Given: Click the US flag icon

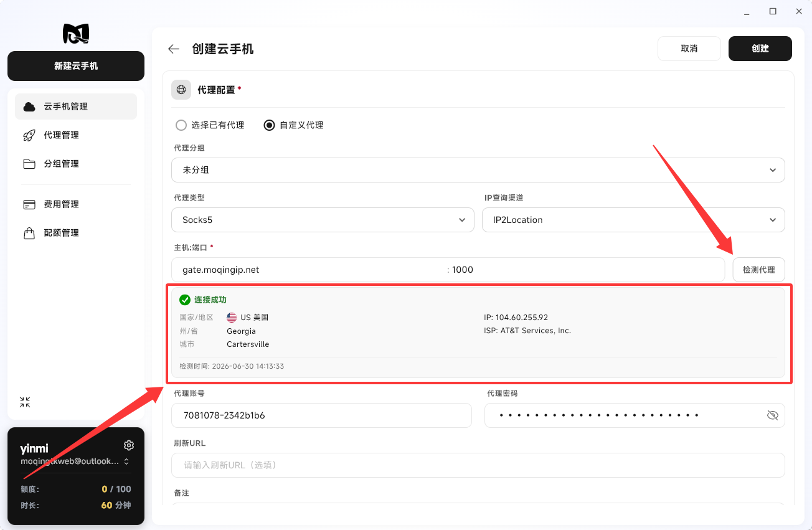Looking at the screenshot, I should tap(232, 318).
